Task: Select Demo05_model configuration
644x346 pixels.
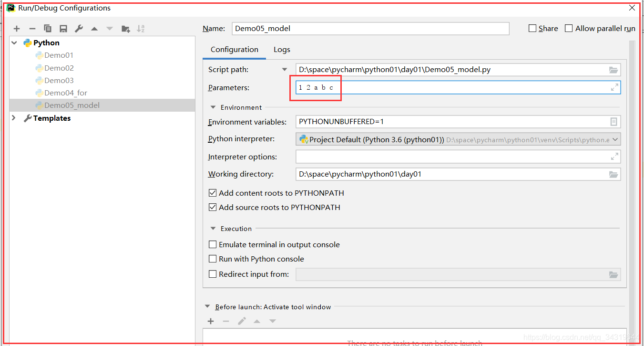Action: click(x=102, y=105)
